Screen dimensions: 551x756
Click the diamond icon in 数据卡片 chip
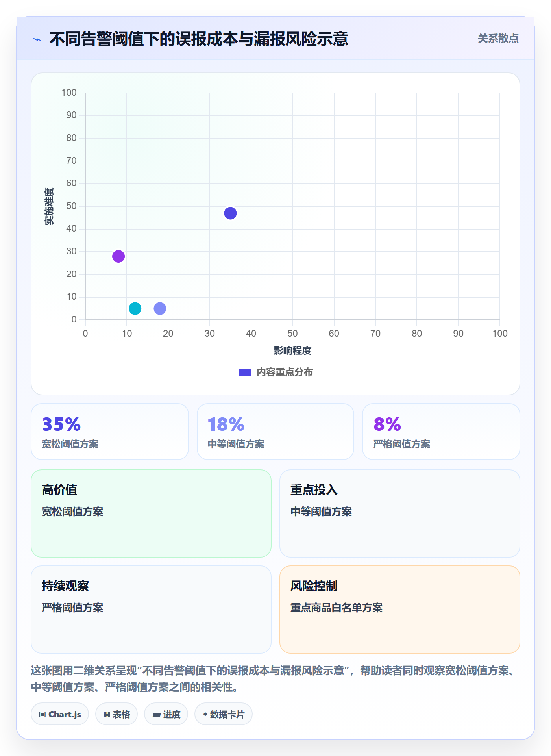[205, 714]
